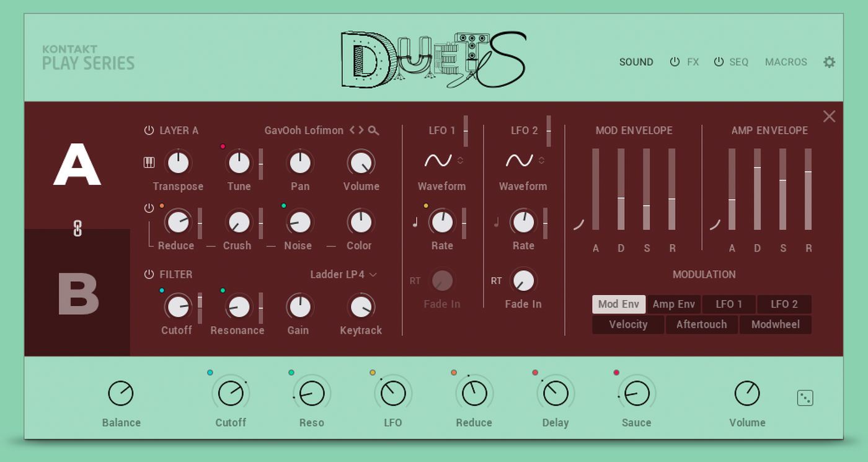This screenshot has height=462, width=868.
Task: Click the orange dot above the Reduce macro
Action: click(454, 373)
